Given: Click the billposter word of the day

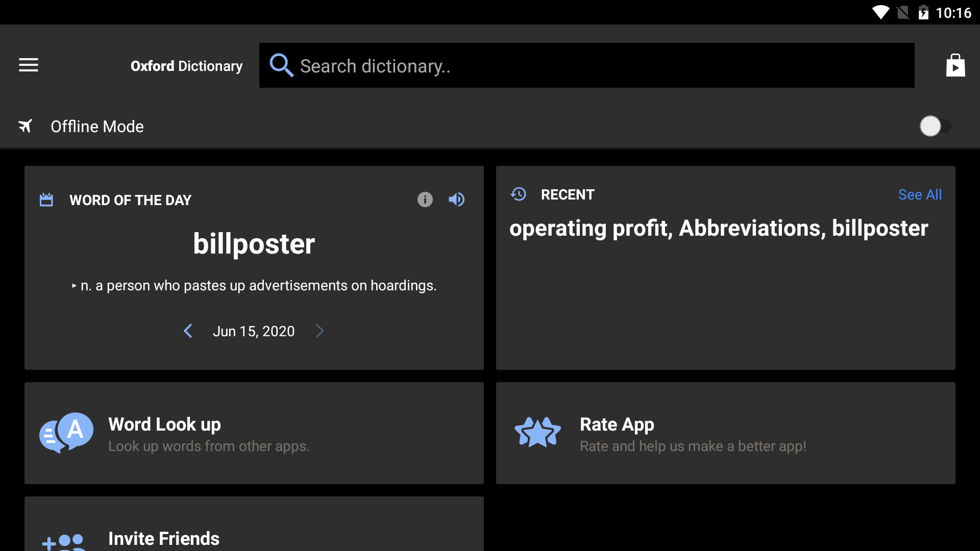Looking at the screenshot, I should (x=253, y=243).
